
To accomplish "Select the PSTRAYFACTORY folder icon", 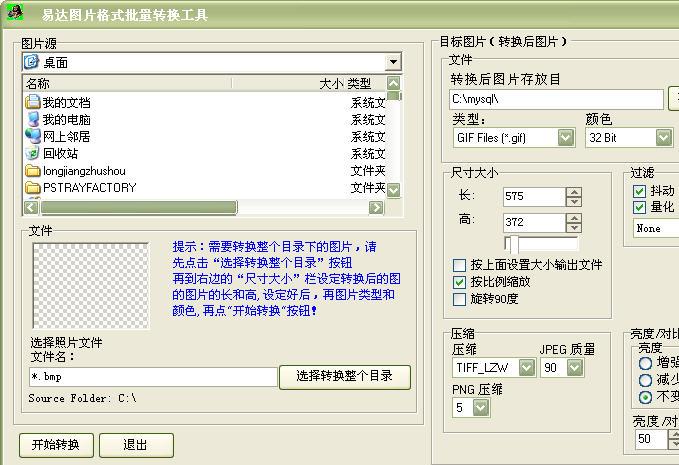I will [x=33, y=187].
